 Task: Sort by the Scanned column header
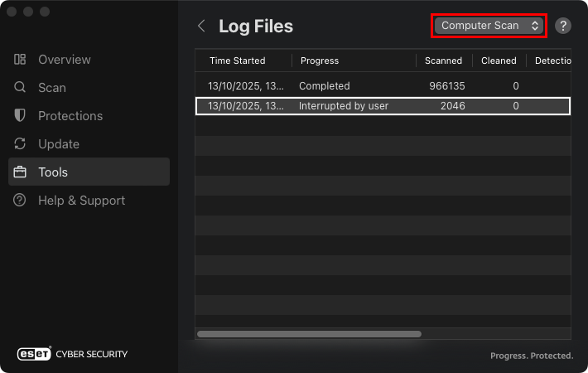point(443,61)
